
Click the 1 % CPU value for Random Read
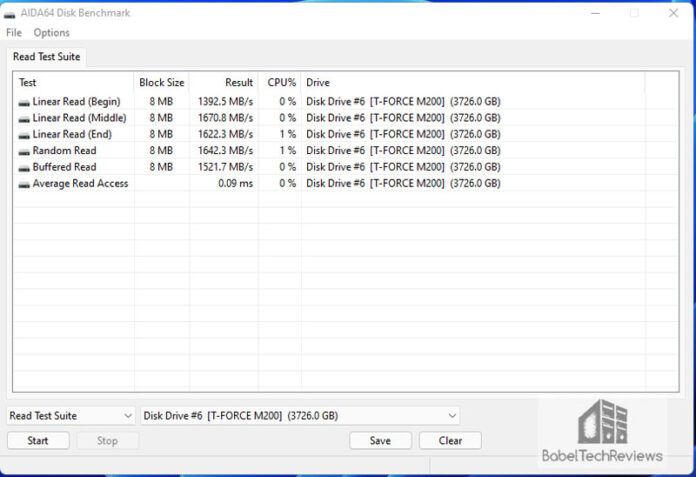click(288, 151)
